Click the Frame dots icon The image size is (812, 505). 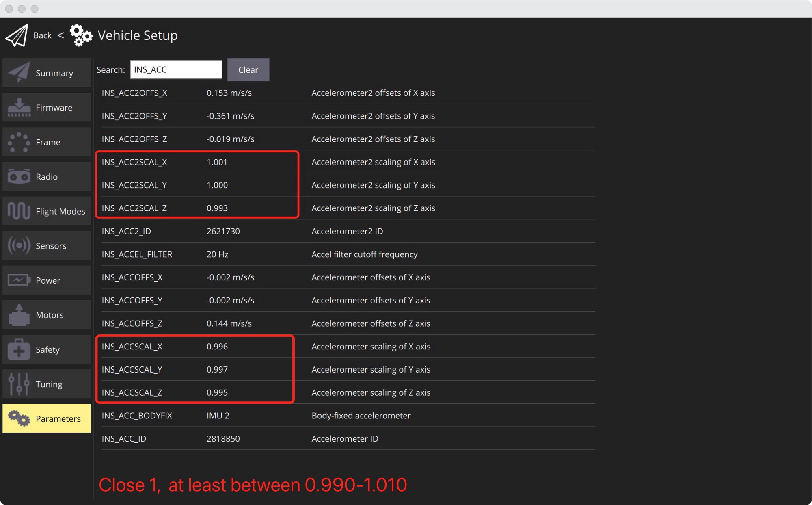click(x=19, y=142)
